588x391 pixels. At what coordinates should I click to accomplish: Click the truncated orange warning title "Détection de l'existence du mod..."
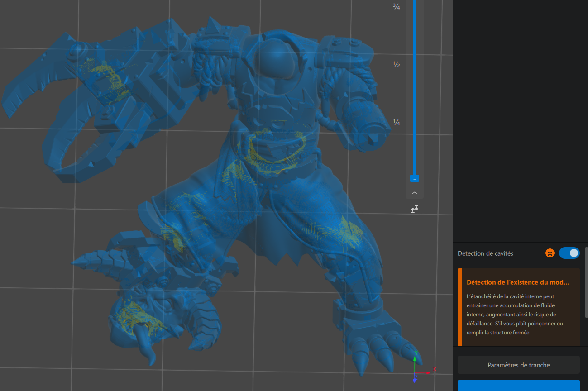pos(518,282)
